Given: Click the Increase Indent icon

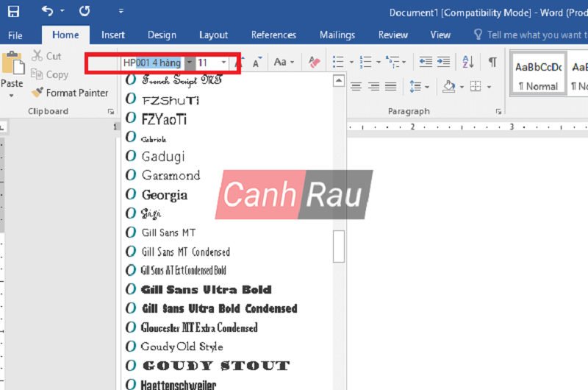Looking at the screenshot, I should (x=443, y=62).
